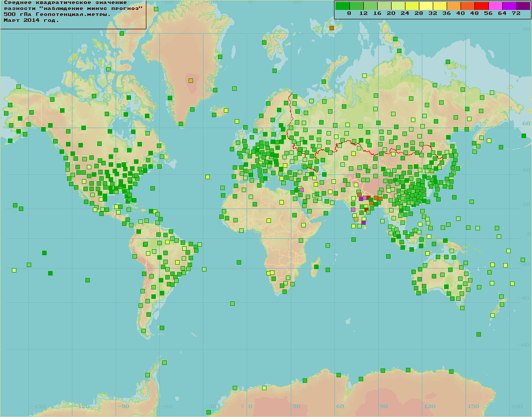Click longitude label 180 along the bottom
The width and height of the screenshot is (532, 417).
click(x=517, y=407)
